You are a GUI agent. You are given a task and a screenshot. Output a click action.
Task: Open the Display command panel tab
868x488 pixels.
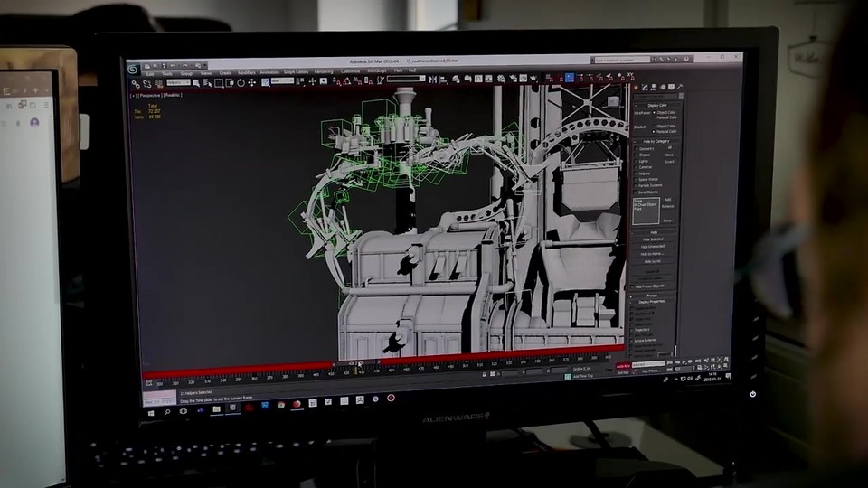click(x=671, y=87)
